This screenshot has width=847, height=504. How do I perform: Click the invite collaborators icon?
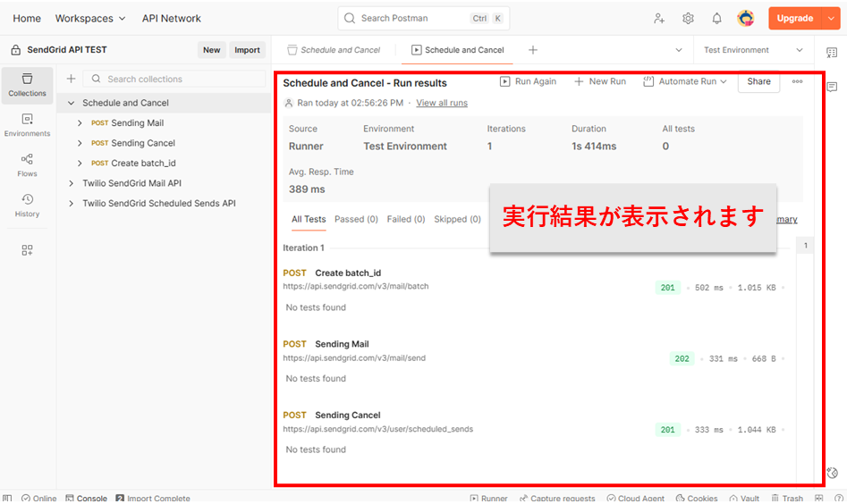(659, 18)
